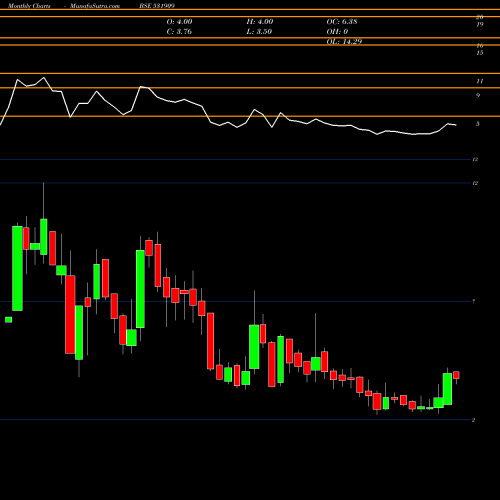The image size is (500, 500).
Task: Click the 'OC: 6.38' value
Action: (342, 22)
